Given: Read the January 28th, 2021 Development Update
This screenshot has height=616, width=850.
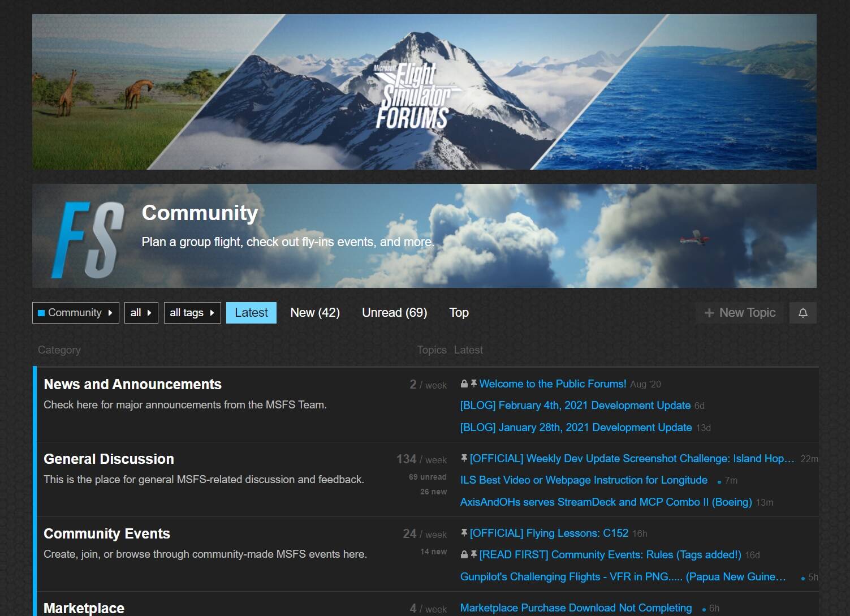Looking at the screenshot, I should click(576, 427).
